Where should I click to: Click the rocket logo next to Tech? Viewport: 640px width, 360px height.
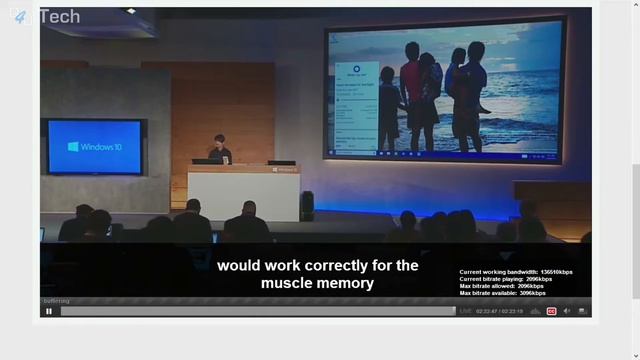pyautogui.click(x=20, y=17)
